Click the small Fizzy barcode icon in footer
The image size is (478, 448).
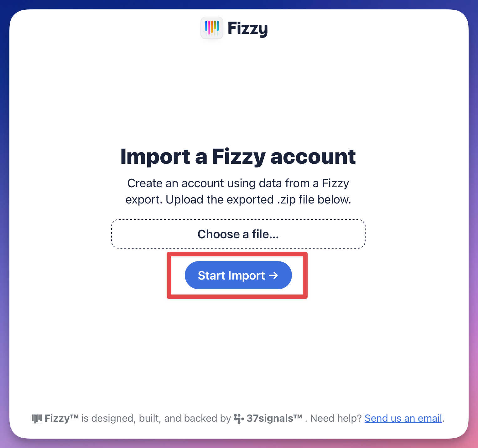click(37, 418)
